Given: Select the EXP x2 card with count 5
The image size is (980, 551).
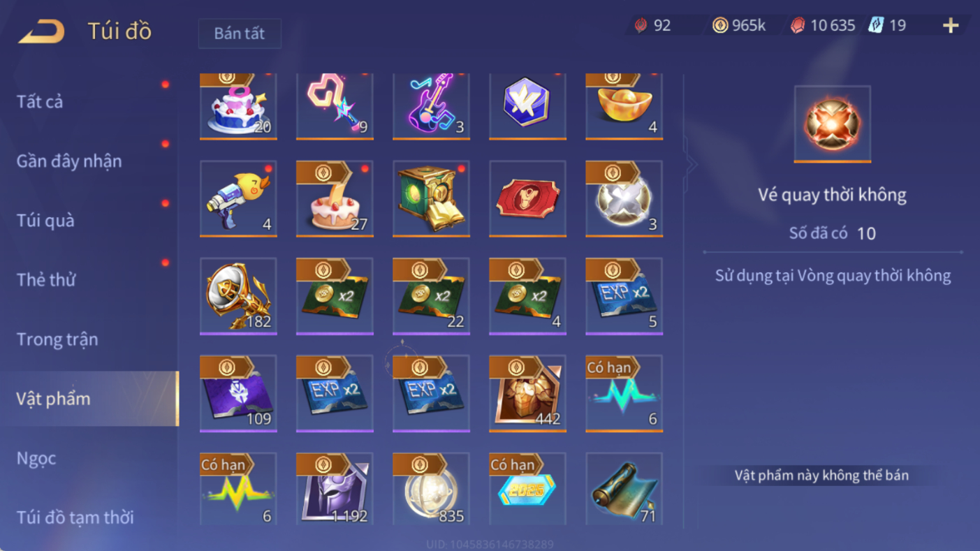Looking at the screenshot, I should coord(624,296).
